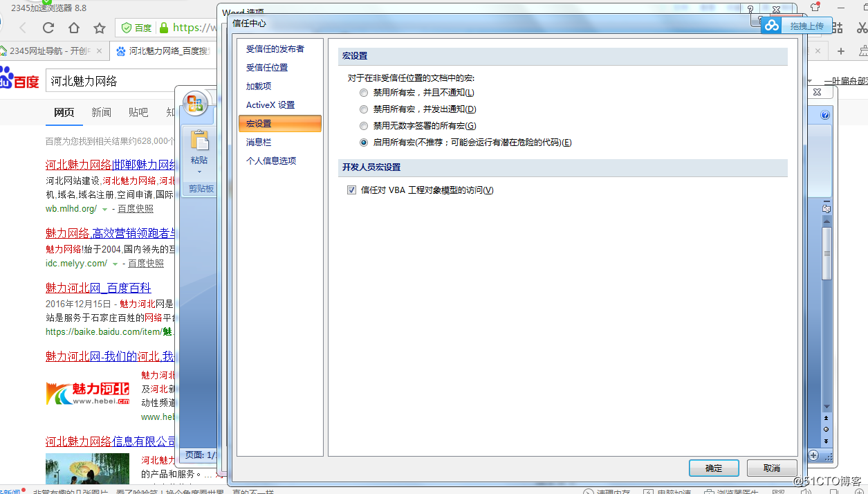Image resolution: width=868 pixels, height=494 pixels.
Task: Click 一叶扁舟 link at right of Baidu page
Action: (x=846, y=81)
